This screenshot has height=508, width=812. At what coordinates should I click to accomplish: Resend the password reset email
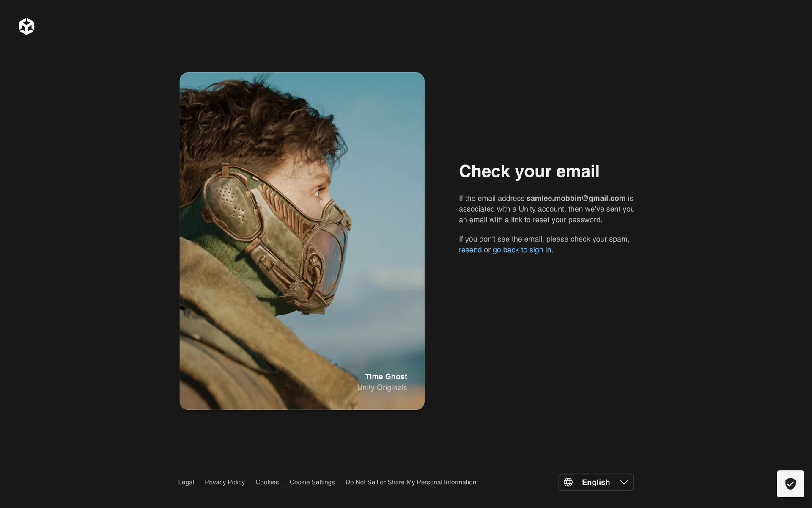[x=470, y=250]
